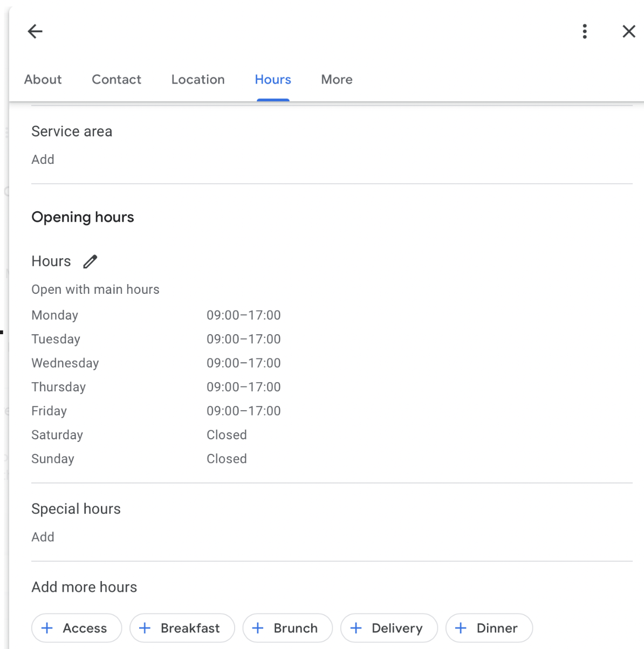Select the Hours tab

[x=273, y=80]
